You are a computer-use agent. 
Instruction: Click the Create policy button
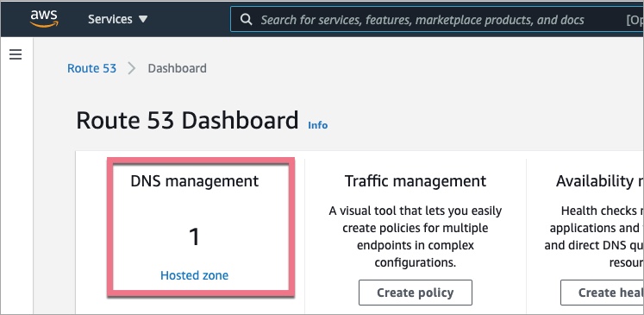[416, 293]
